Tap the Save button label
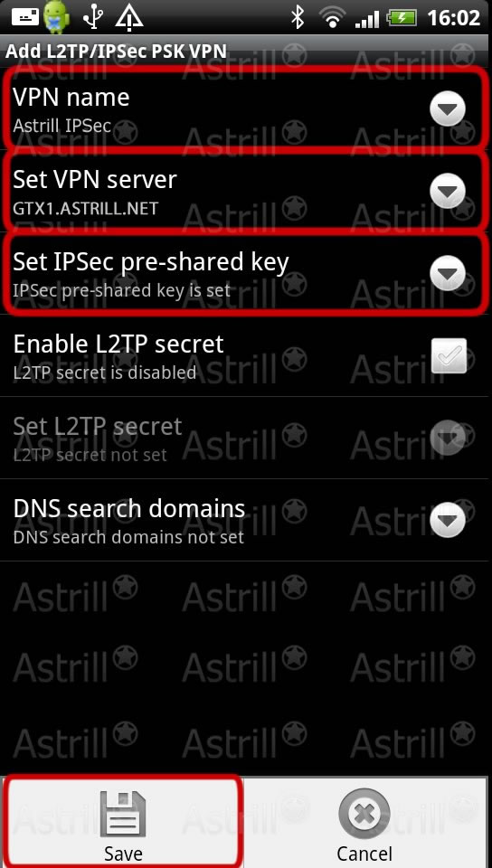The image size is (492, 868). pos(123,853)
